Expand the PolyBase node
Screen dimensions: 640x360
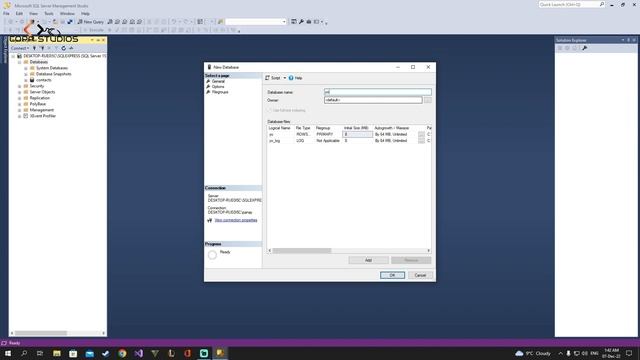pyautogui.click(x=20, y=104)
